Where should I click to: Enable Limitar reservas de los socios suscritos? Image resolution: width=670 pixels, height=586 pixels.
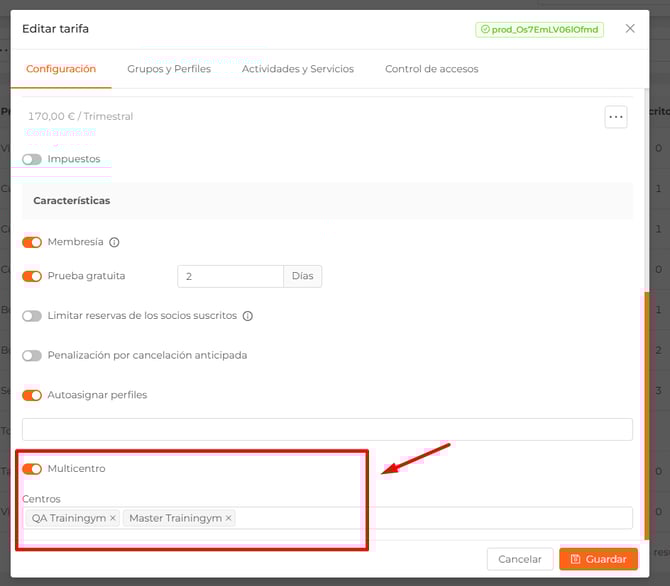click(32, 316)
